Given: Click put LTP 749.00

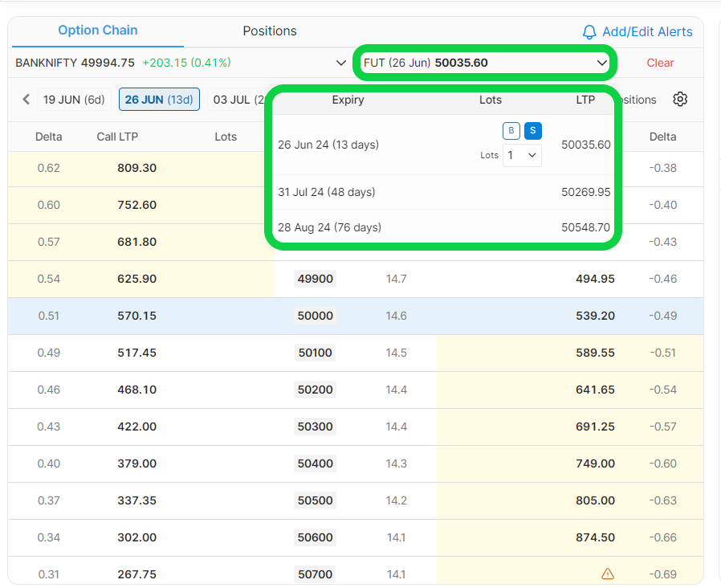Looking at the screenshot, I should [595, 463].
